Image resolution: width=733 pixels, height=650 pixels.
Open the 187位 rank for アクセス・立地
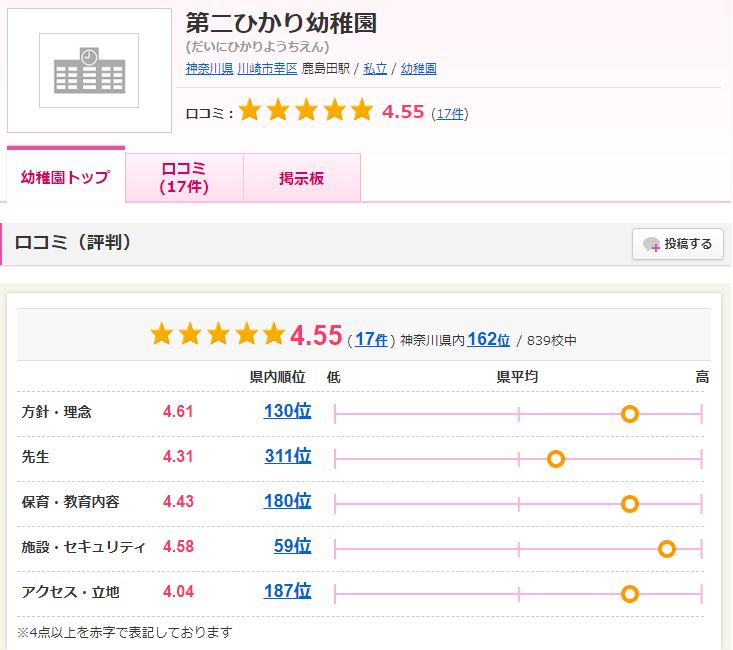(287, 591)
